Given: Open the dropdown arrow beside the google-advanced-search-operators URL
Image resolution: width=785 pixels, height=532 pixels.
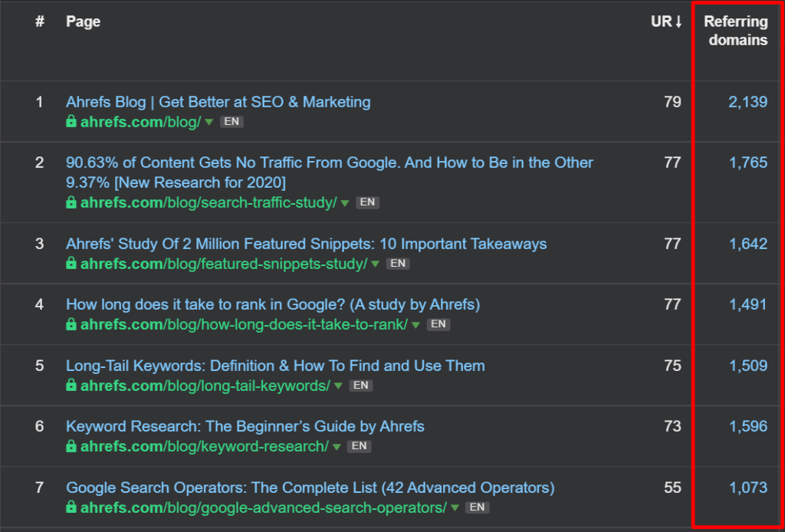Looking at the screenshot, I should [x=455, y=507].
